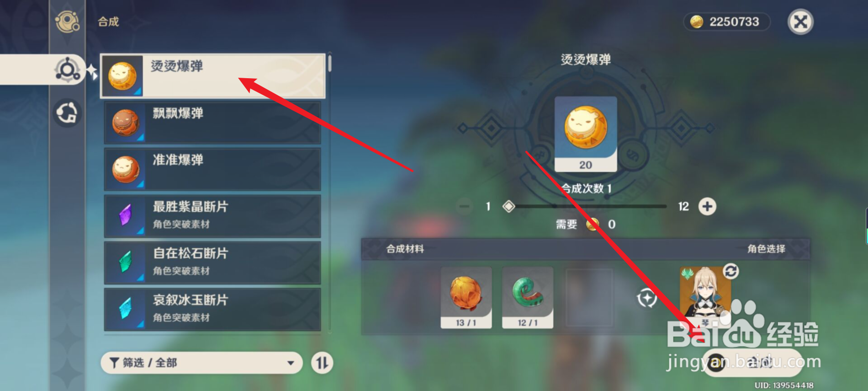
Task: Select 飘飘爆弹 from the recipe list
Action: (212, 123)
